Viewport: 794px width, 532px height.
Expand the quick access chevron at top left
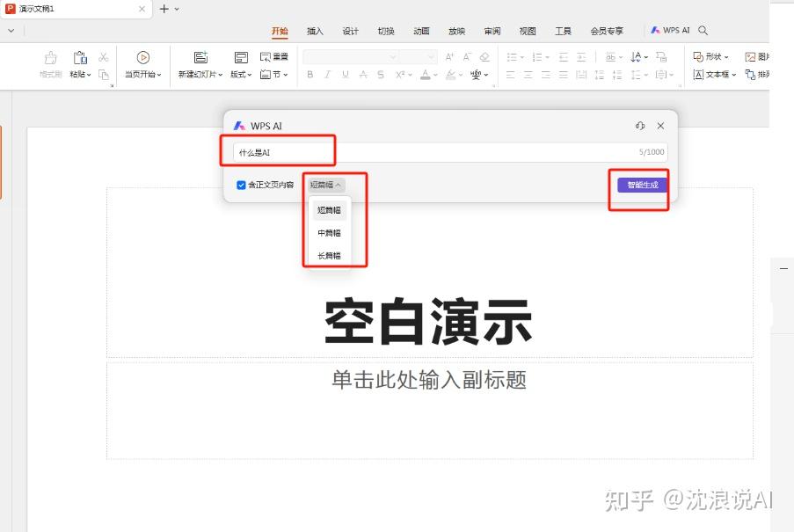pyautogui.click(x=11, y=31)
